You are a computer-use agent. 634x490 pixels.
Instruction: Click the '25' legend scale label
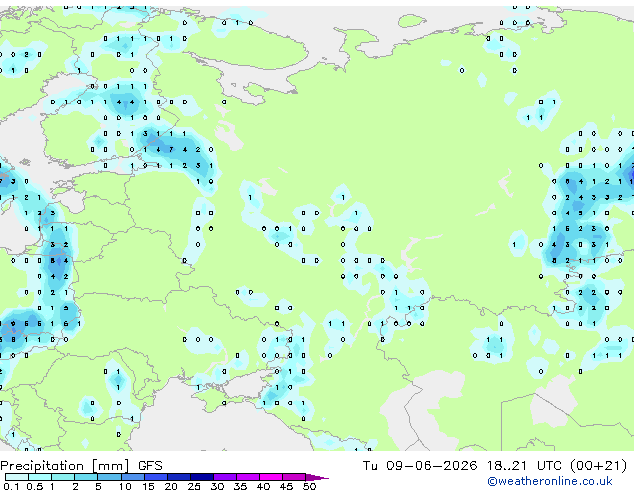click(x=194, y=486)
